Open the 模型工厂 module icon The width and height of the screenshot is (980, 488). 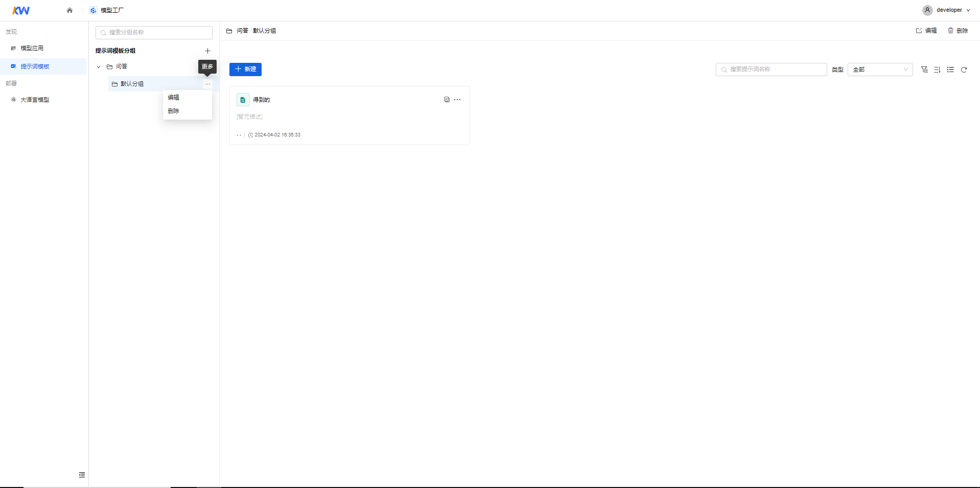93,10
